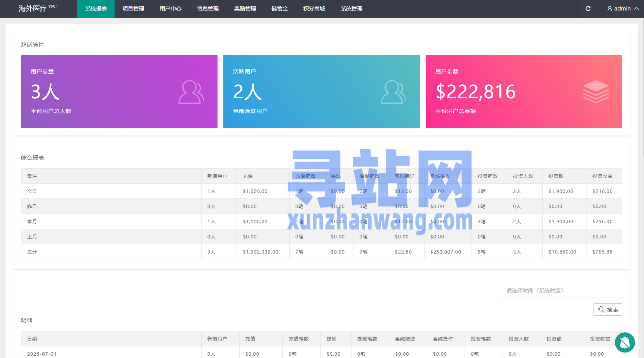Click the admin user avatar icon
This screenshot has height=358, width=644.
(x=610, y=9)
